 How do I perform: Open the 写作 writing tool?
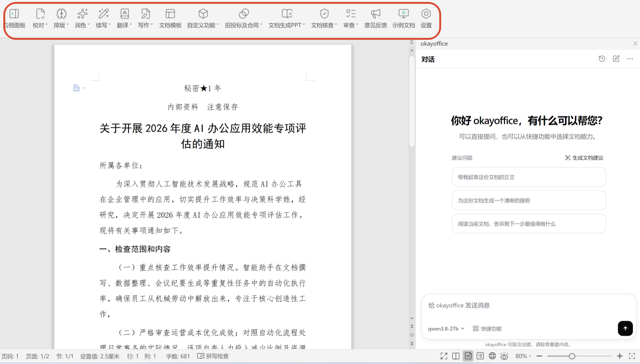coord(145,18)
